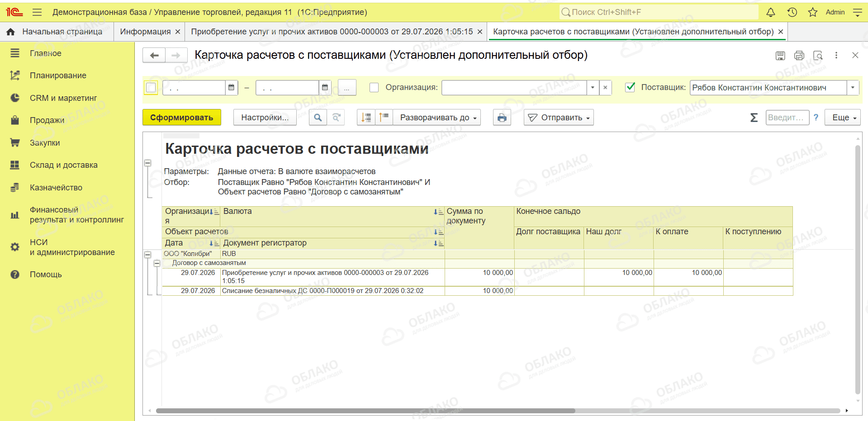Screen dimensions: 868x421
Task: Open history clock icon
Action: 792,12
